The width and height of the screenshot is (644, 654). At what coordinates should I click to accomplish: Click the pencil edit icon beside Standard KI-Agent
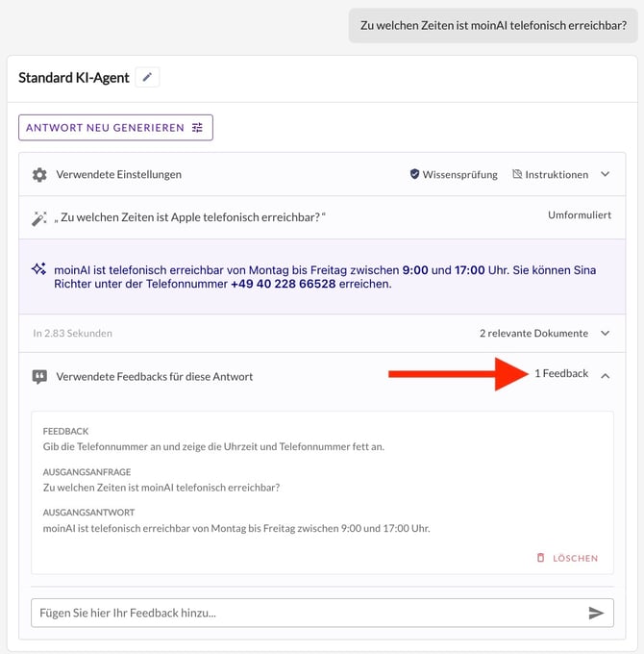coord(147,78)
